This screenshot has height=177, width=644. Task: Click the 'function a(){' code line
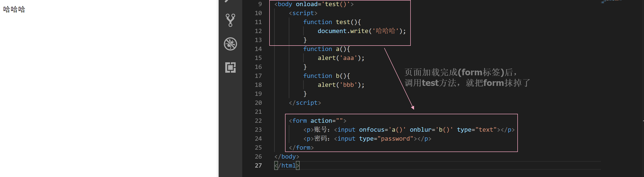[326, 49]
